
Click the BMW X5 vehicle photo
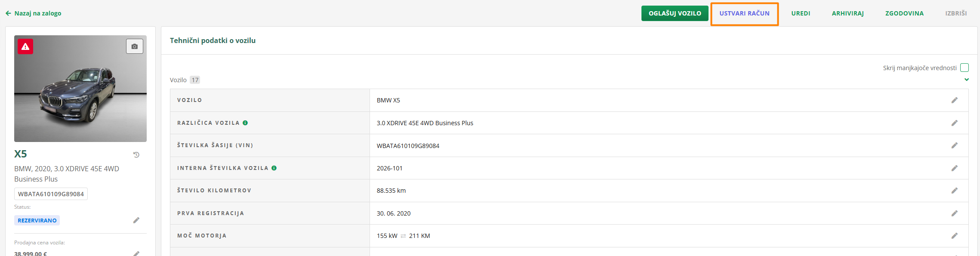80,95
